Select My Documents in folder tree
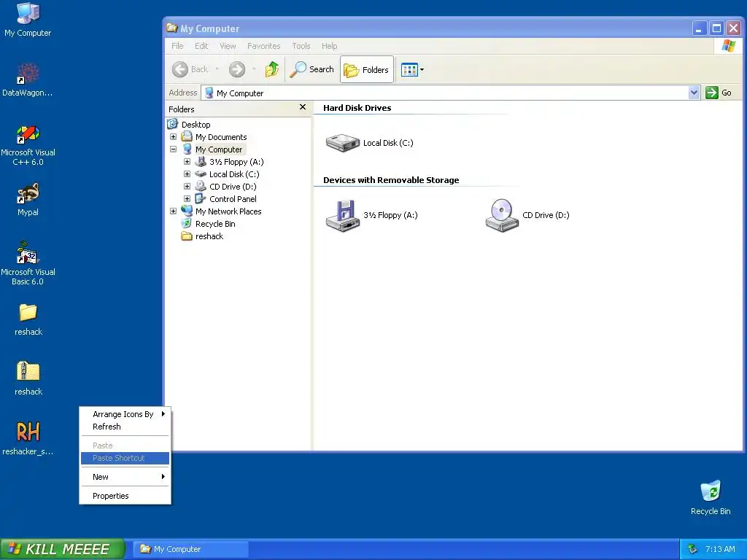 coord(221,137)
